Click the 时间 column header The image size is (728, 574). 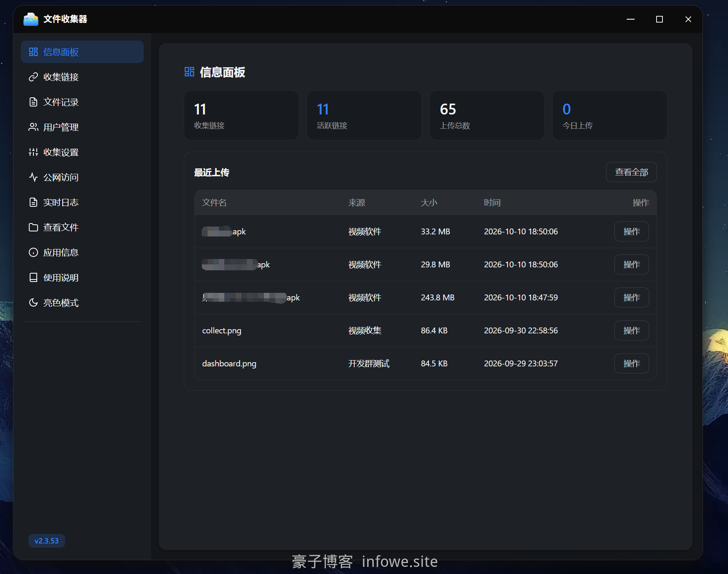(492, 203)
